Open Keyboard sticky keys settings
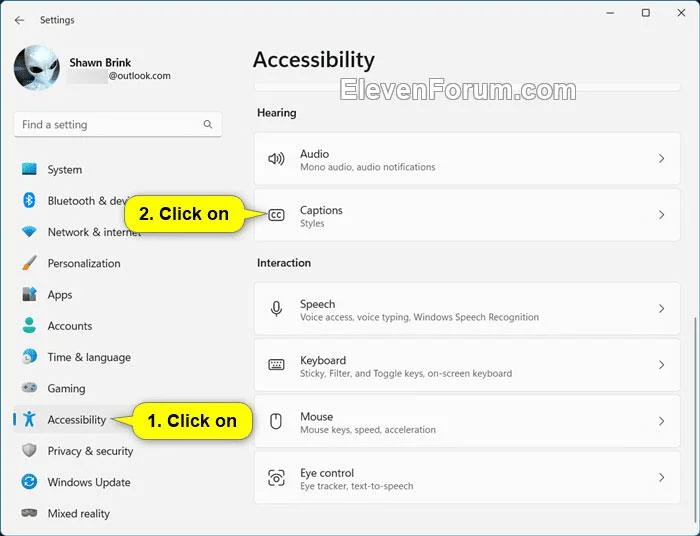Image resolution: width=700 pixels, height=536 pixels. click(x=467, y=365)
